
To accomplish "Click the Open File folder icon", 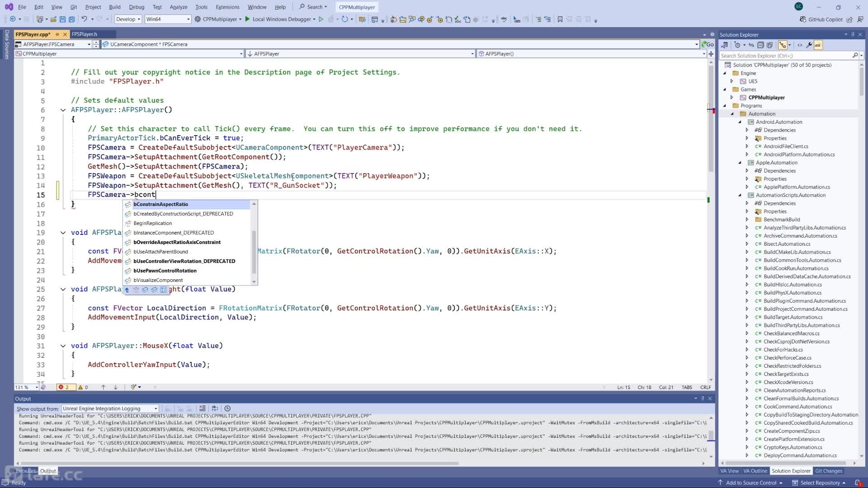I will click(53, 19).
